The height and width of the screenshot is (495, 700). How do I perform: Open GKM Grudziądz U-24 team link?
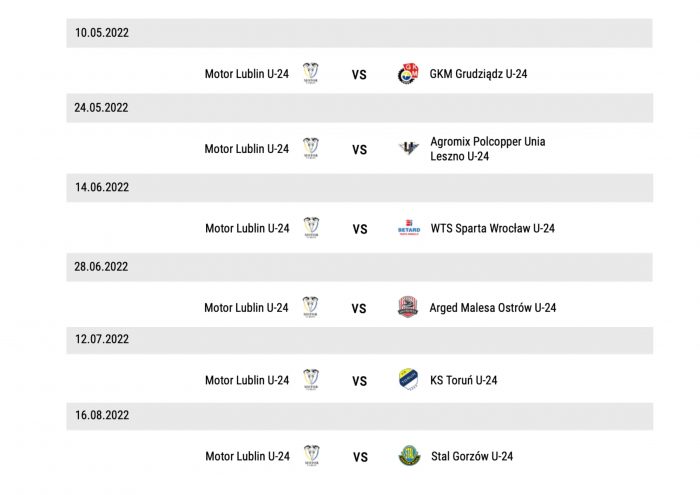click(478, 74)
